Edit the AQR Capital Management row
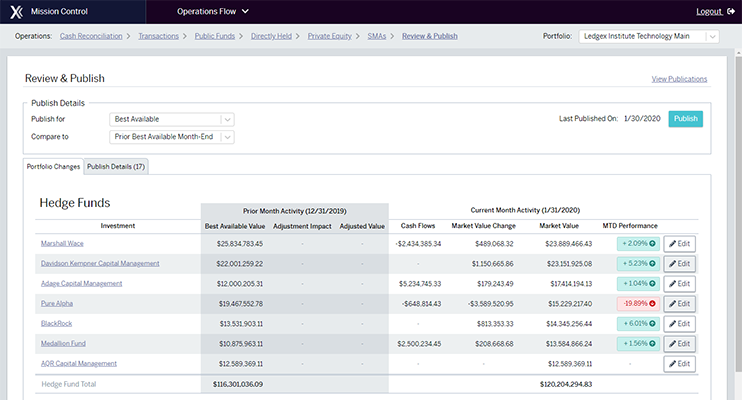The width and height of the screenshot is (742, 400). [x=680, y=364]
